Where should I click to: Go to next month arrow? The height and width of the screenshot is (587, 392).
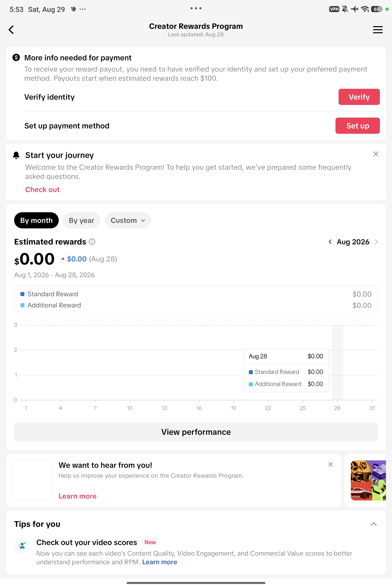[x=376, y=242]
